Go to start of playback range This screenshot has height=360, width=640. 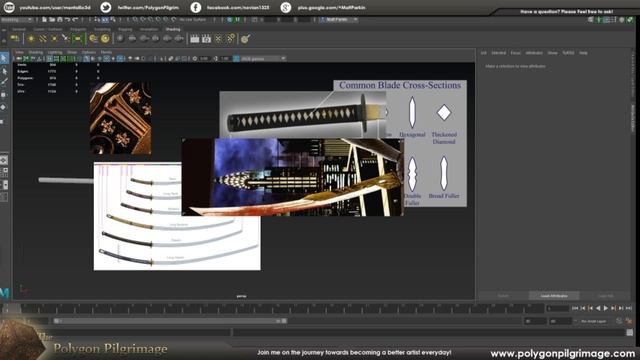tap(576, 309)
